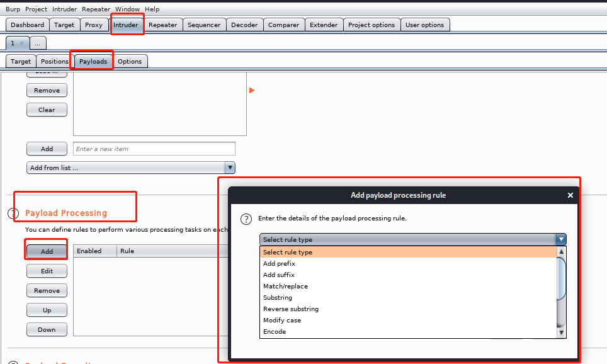Select the main Intruder tab
This screenshot has width=607, height=364.
pyautogui.click(x=126, y=25)
